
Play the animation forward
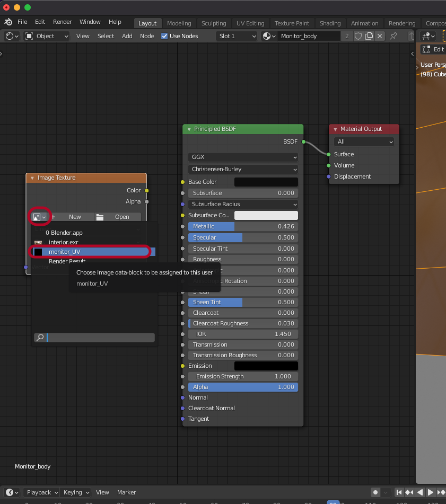pyautogui.click(x=430, y=492)
